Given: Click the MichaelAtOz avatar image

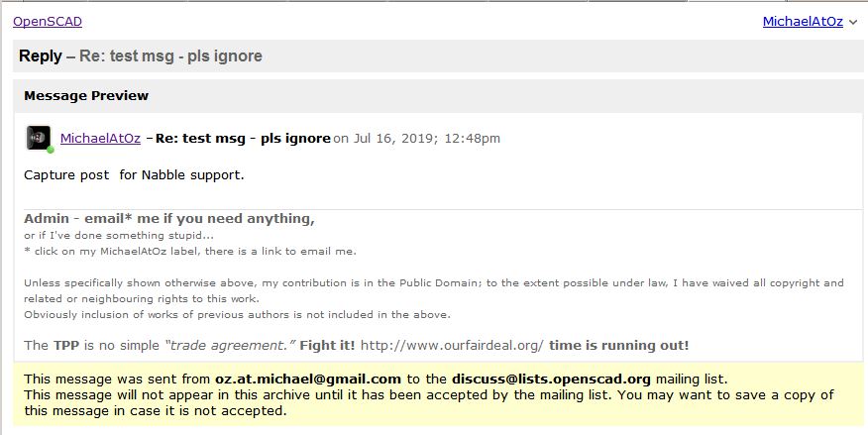Looking at the screenshot, I should (38, 138).
